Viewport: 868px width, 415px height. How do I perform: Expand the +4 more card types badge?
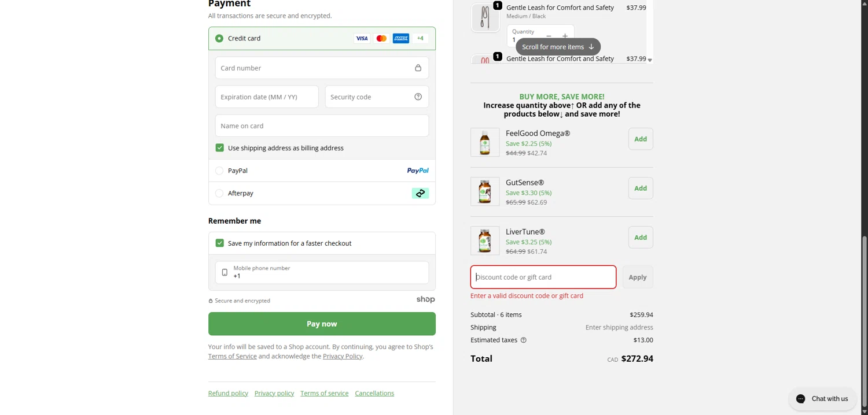(420, 39)
